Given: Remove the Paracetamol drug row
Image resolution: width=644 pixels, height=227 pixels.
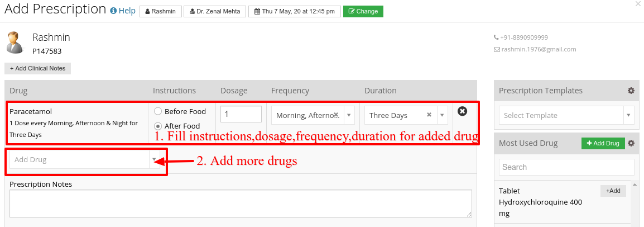Looking at the screenshot, I should pos(462,111).
